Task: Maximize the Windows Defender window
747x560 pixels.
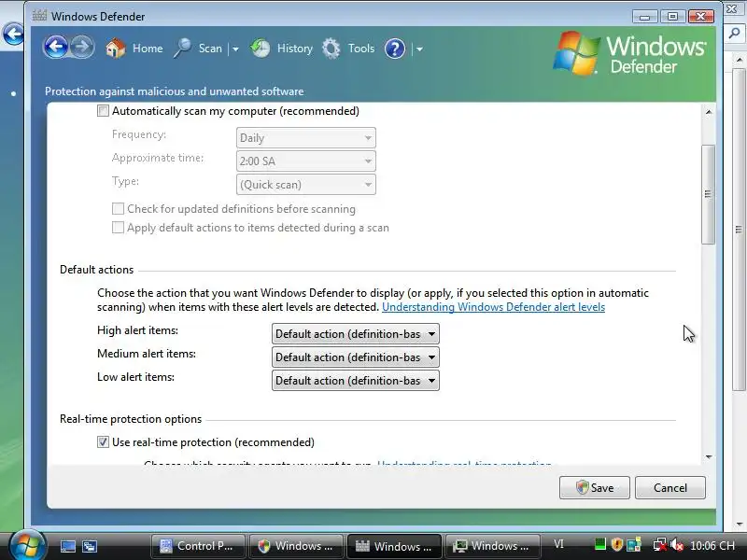Action: click(672, 17)
